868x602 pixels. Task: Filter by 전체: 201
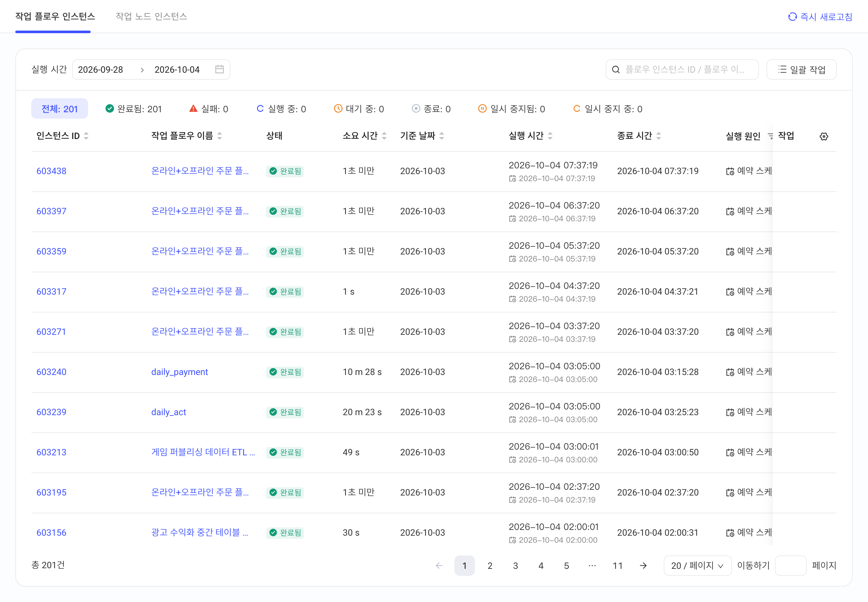60,109
